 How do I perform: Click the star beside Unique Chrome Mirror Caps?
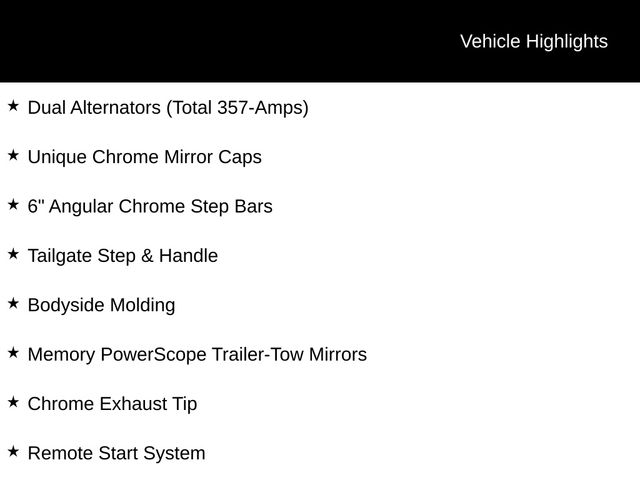[x=13, y=156]
